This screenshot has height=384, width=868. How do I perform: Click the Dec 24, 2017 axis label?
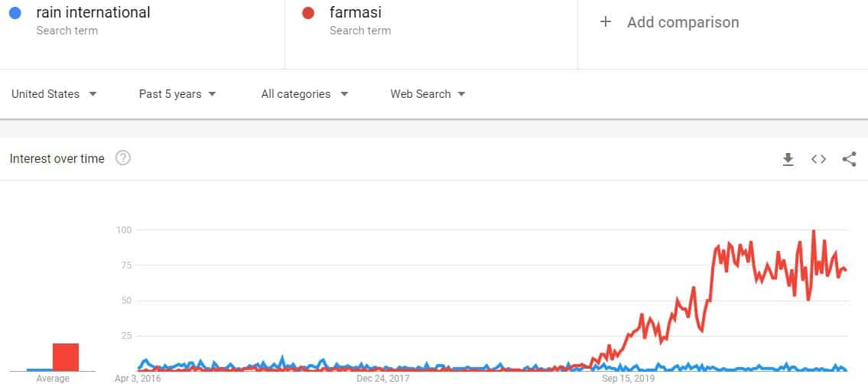383,379
